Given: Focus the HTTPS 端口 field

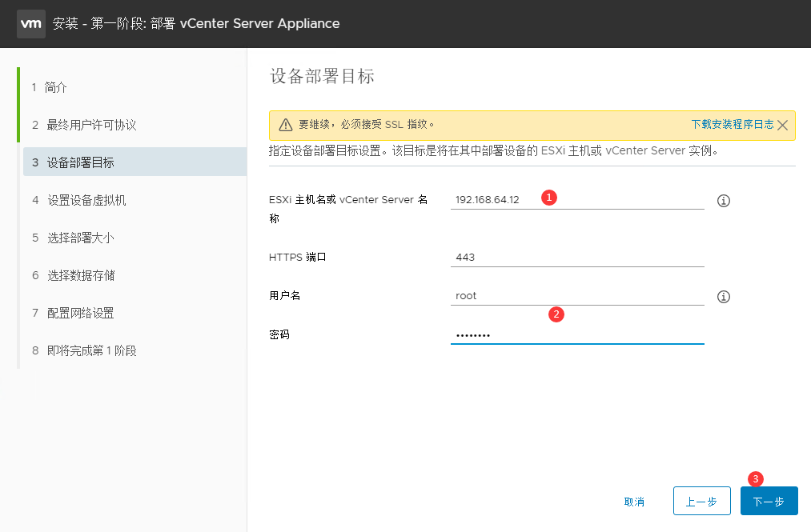Looking at the screenshot, I should tap(576, 258).
